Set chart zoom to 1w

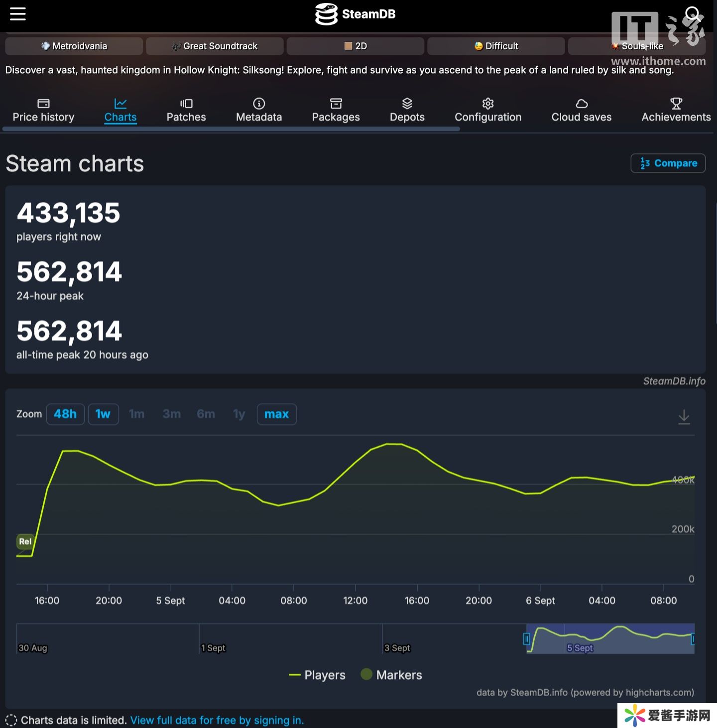103,414
